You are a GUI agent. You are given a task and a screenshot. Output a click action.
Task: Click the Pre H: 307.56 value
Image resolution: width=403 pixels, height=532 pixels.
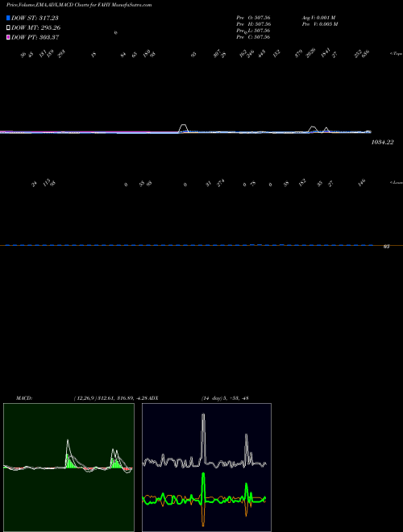pyautogui.click(x=253, y=23)
